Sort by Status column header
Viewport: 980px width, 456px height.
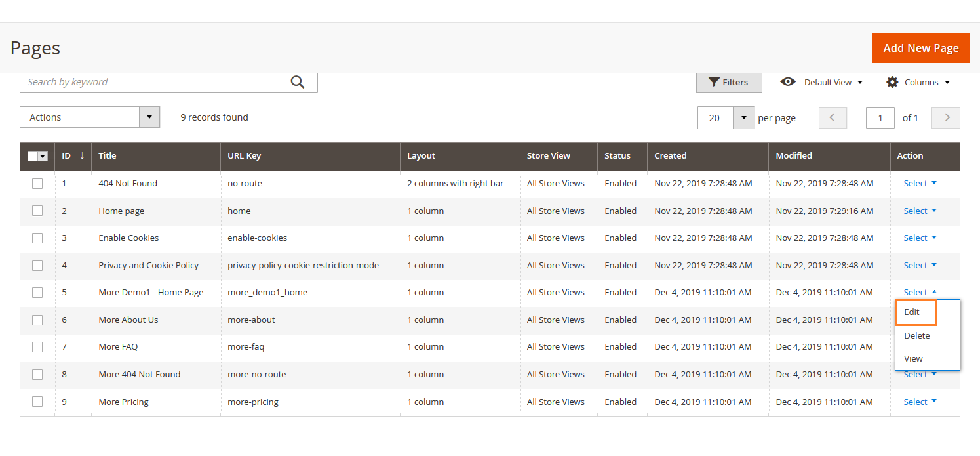pyautogui.click(x=622, y=156)
